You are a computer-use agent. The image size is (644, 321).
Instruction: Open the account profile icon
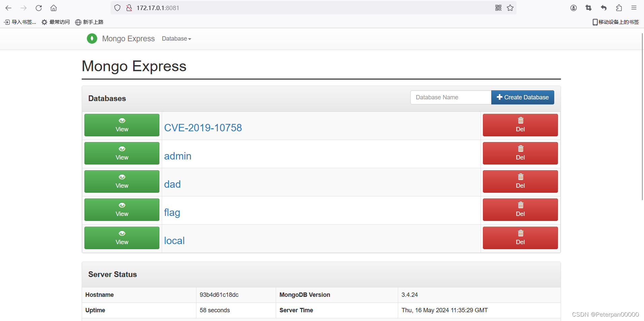574,8
